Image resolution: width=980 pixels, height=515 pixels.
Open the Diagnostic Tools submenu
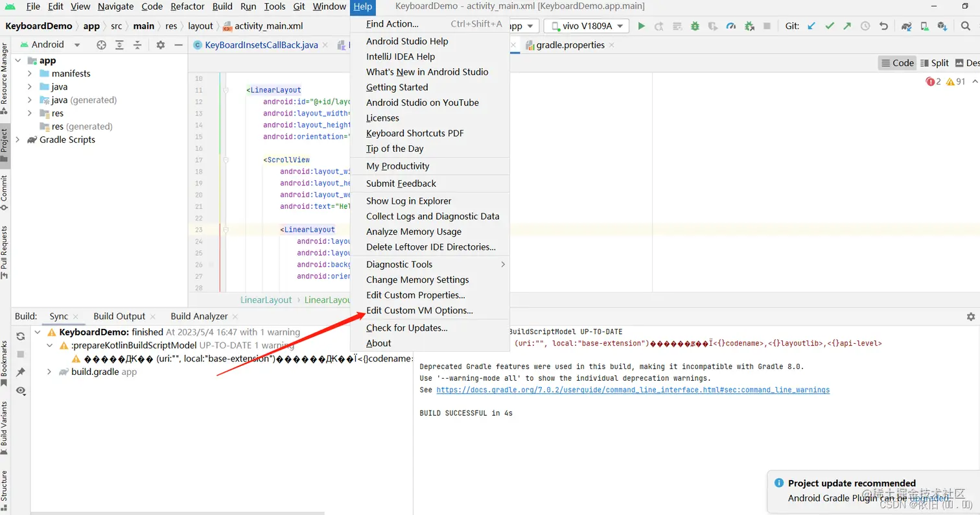[x=430, y=264]
